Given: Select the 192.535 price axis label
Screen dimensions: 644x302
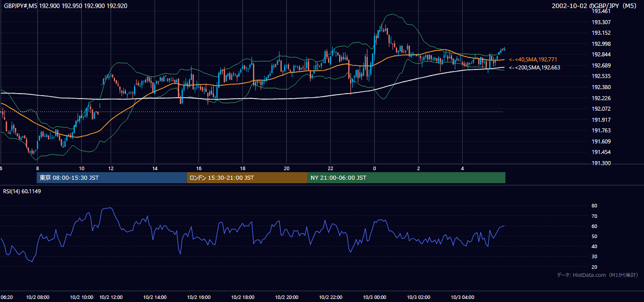Looking at the screenshot, I should tap(601, 76).
